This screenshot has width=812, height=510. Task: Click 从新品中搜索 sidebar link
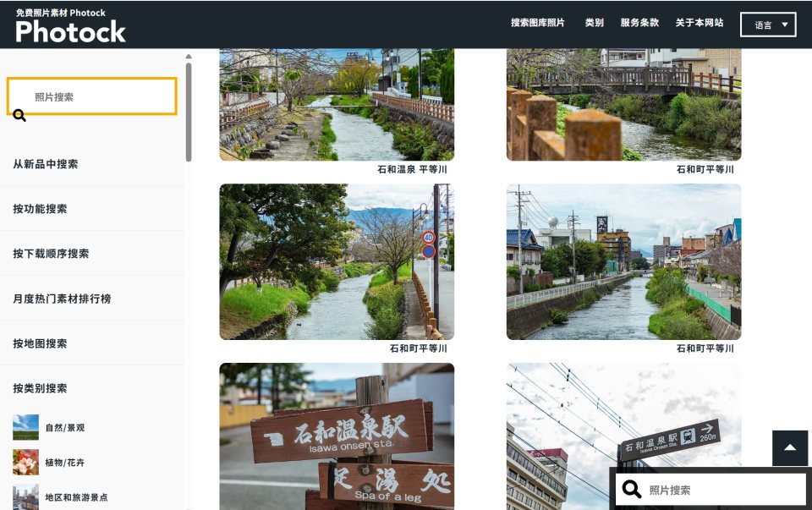click(46, 164)
